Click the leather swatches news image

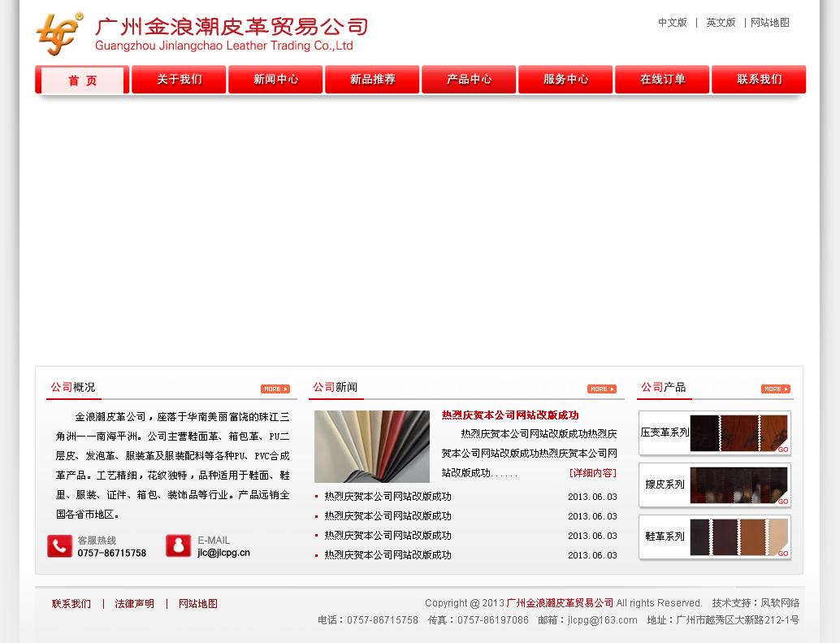372,446
